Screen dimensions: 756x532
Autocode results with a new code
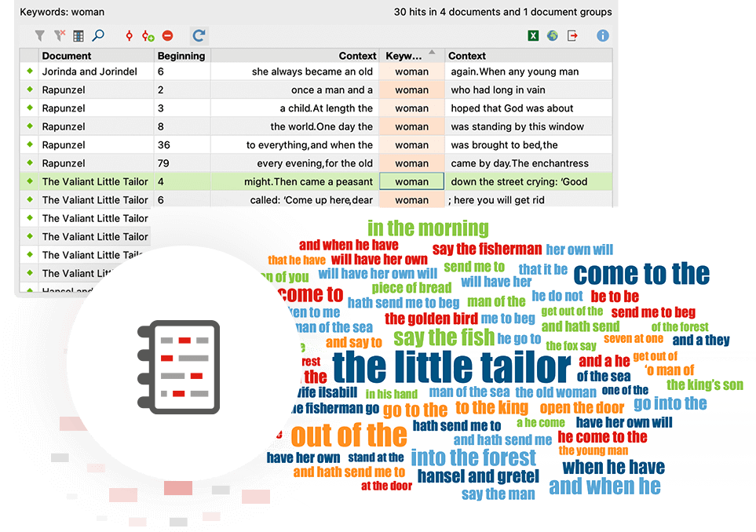coord(147,35)
